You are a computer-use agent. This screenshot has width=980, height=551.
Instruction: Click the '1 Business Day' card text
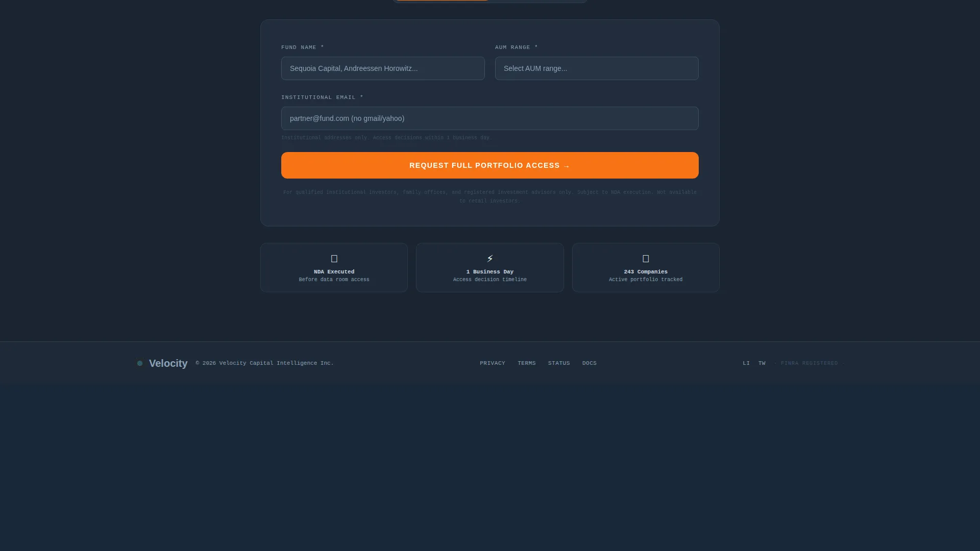click(x=490, y=272)
